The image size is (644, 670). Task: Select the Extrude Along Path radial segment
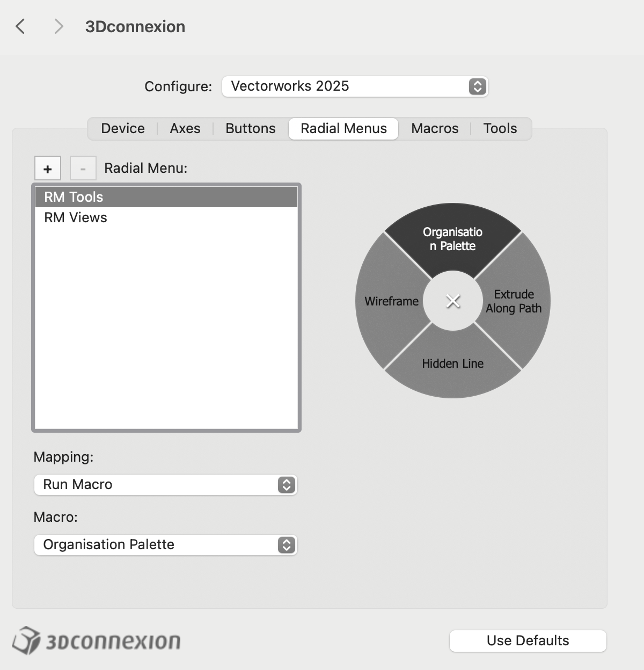pyautogui.click(x=514, y=301)
